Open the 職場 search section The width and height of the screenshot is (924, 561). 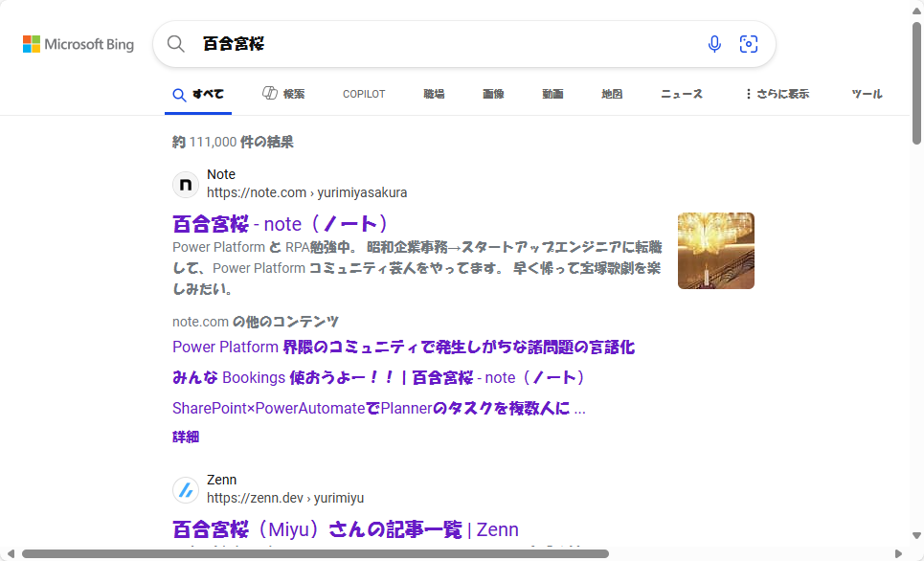tap(434, 94)
